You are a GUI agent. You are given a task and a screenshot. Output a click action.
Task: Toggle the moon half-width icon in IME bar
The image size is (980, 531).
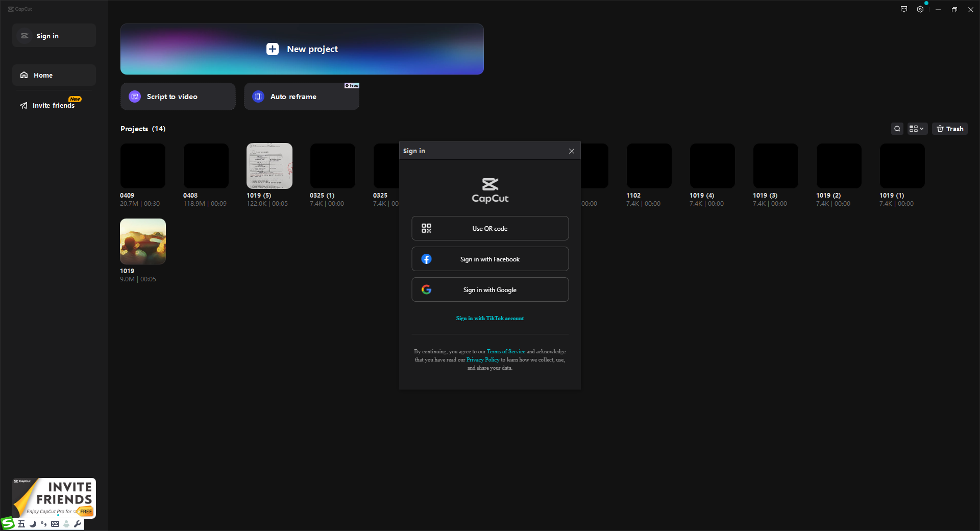(33, 524)
